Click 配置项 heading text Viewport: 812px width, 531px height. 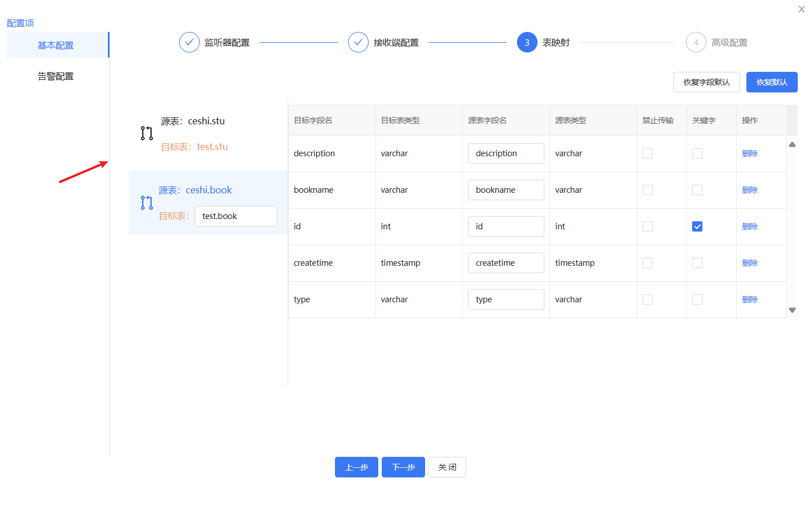(x=21, y=23)
